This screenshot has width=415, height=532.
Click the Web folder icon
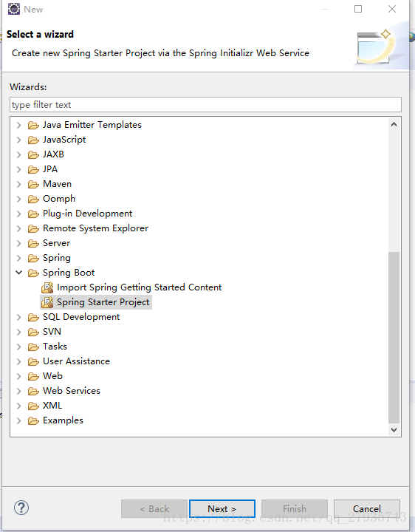coord(33,376)
